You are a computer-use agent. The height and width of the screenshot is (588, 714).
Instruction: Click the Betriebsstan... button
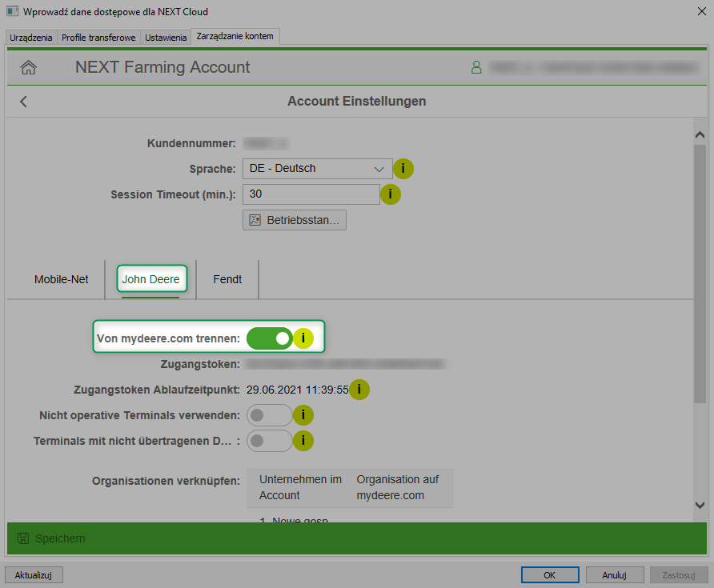click(294, 220)
